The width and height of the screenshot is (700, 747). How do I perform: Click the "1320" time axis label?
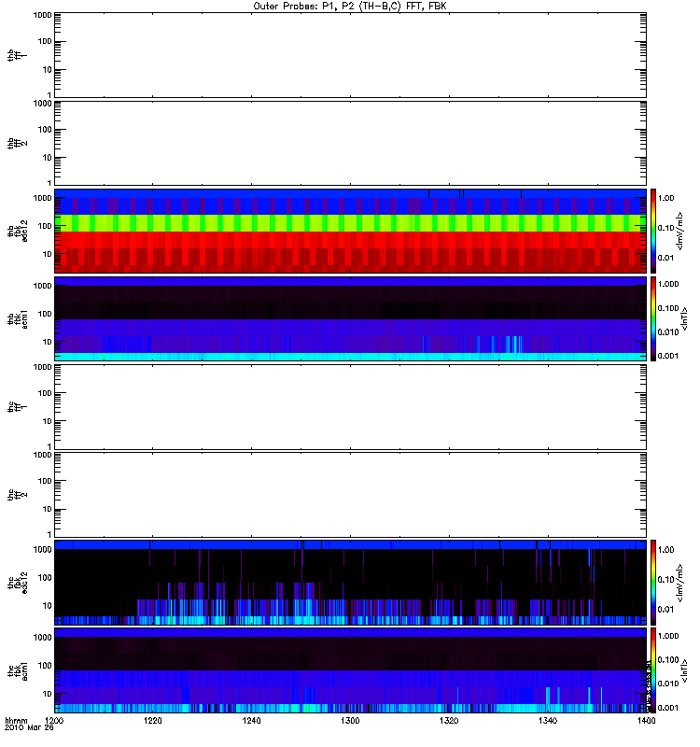(x=449, y=721)
